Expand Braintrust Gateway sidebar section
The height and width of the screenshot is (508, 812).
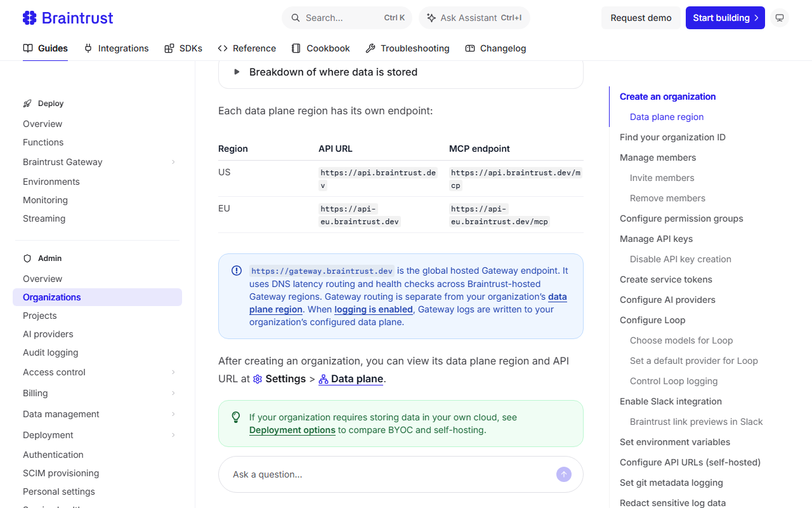pos(173,162)
